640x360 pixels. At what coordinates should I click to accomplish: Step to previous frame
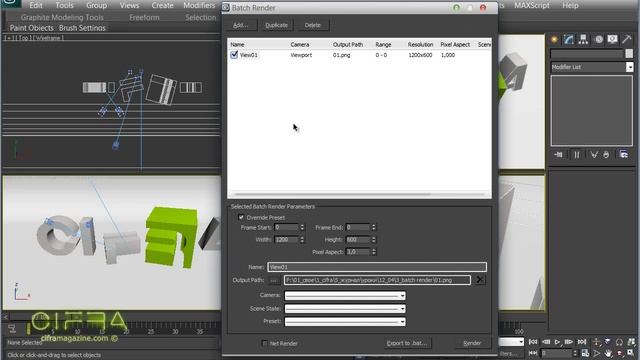click(546, 342)
